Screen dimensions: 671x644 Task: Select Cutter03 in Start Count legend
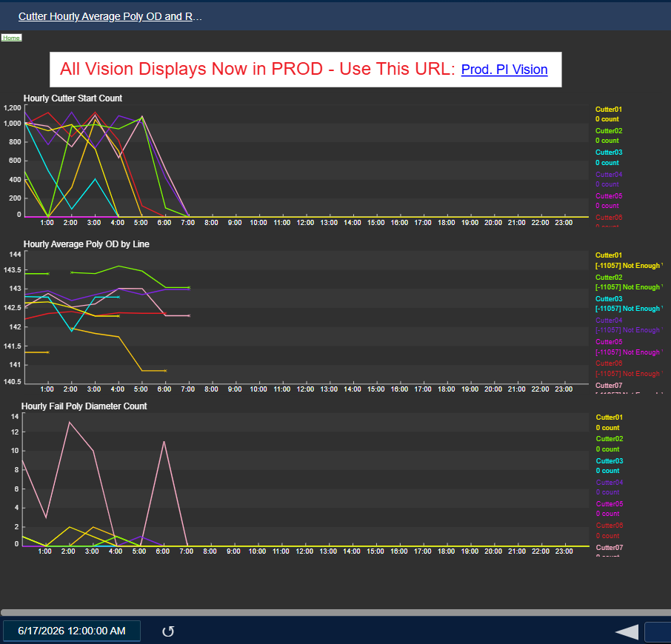(x=609, y=152)
